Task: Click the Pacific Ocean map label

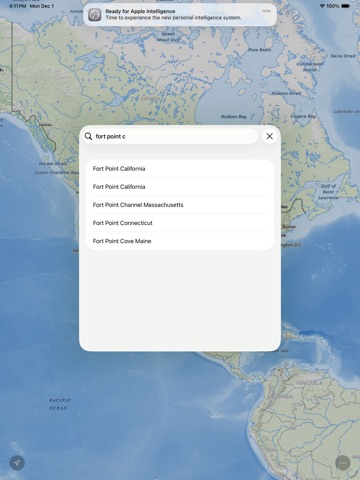Action: coord(60,404)
